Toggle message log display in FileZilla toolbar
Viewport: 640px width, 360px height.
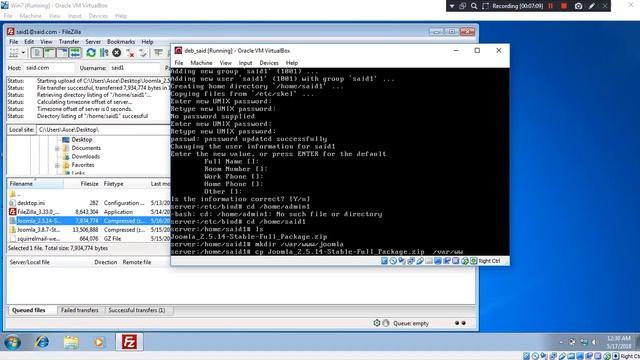tap(37, 53)
